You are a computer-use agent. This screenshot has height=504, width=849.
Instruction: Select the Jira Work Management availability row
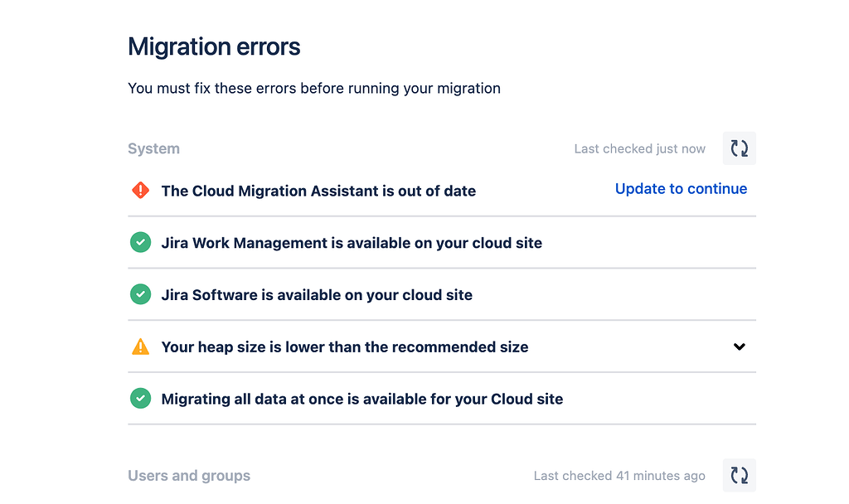[352, 244]
